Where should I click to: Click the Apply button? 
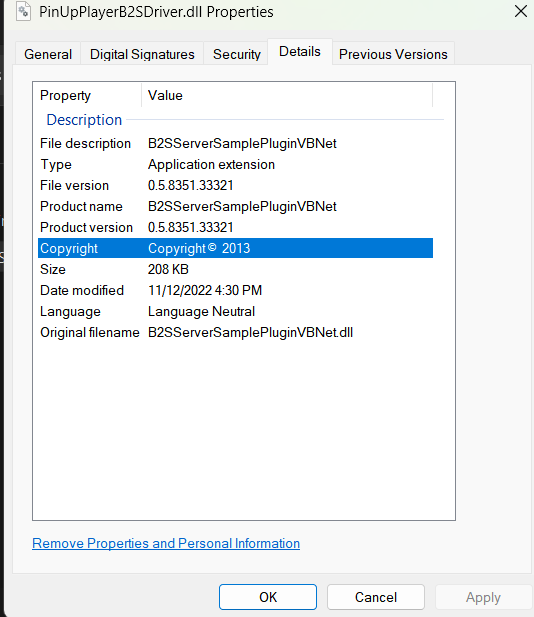pos(483,597)
